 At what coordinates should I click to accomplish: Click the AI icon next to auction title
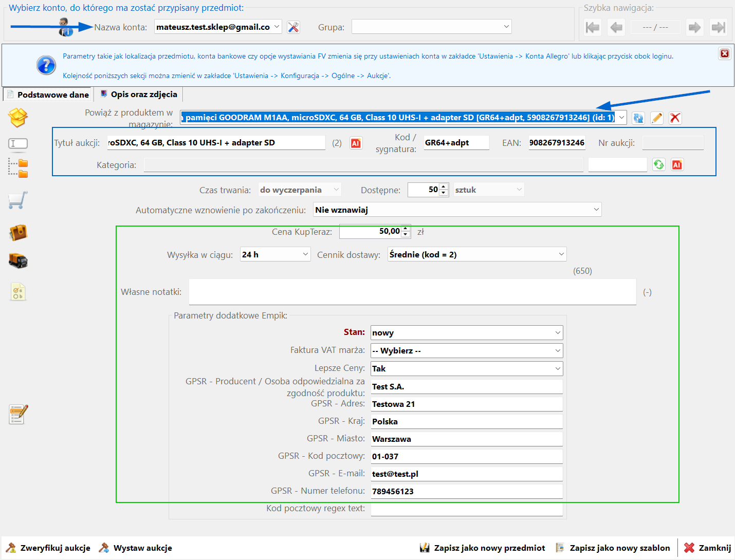pos(356,143)
